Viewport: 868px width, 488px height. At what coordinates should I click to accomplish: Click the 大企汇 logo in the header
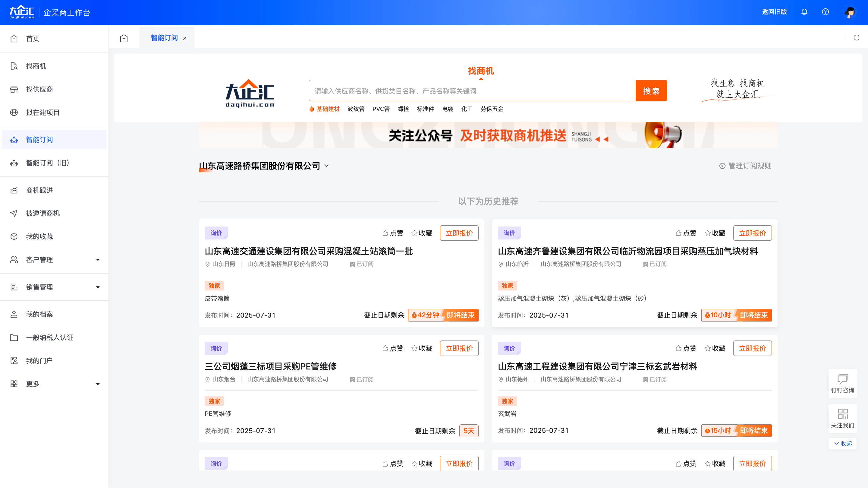pos(22,12)
